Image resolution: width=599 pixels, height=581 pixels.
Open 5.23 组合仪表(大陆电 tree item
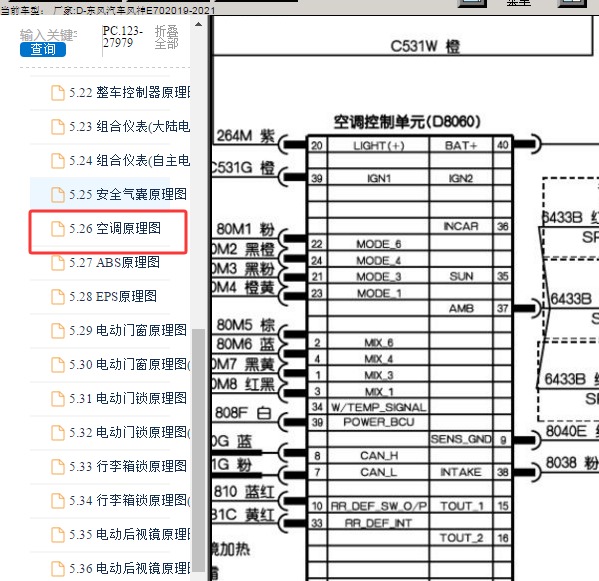point(130,126)
